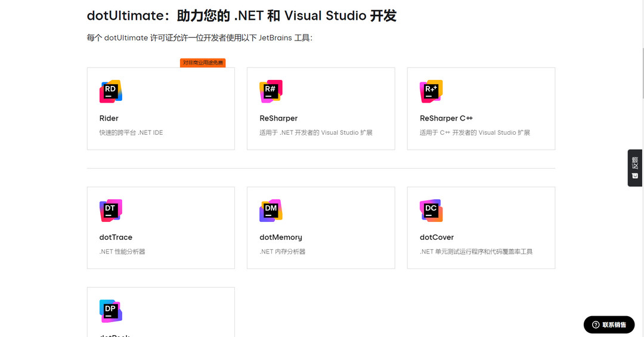Open the Rider product title link
This screenshot has width=644, height=337.
pos(109,118)
